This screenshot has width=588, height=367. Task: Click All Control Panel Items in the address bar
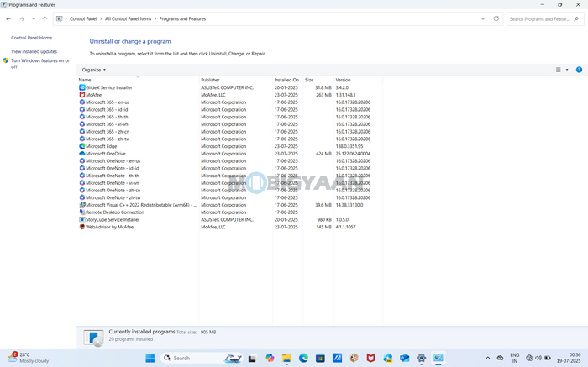click(129, 18)
